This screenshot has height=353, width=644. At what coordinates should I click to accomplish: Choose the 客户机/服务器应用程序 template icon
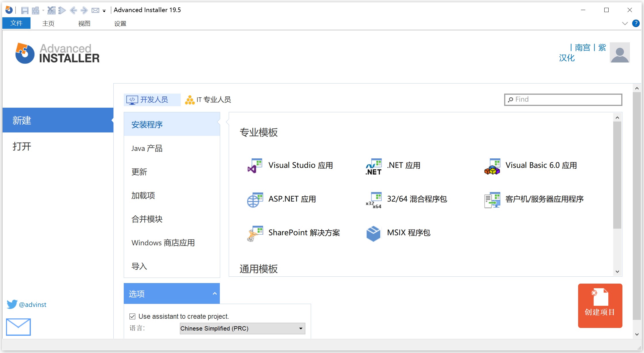point(492,200)
